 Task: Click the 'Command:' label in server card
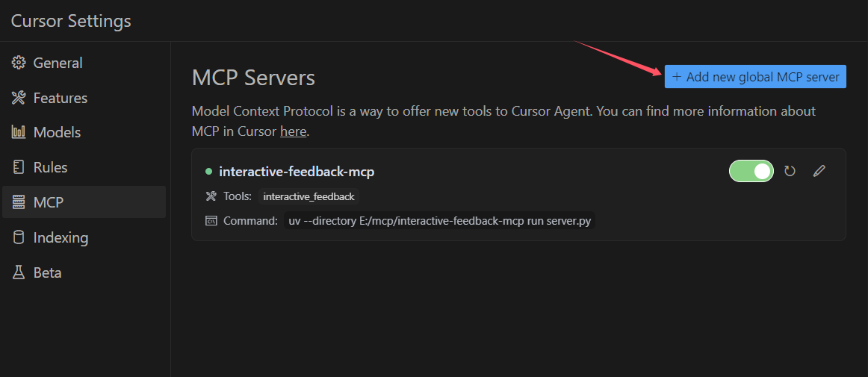[250, 221]
